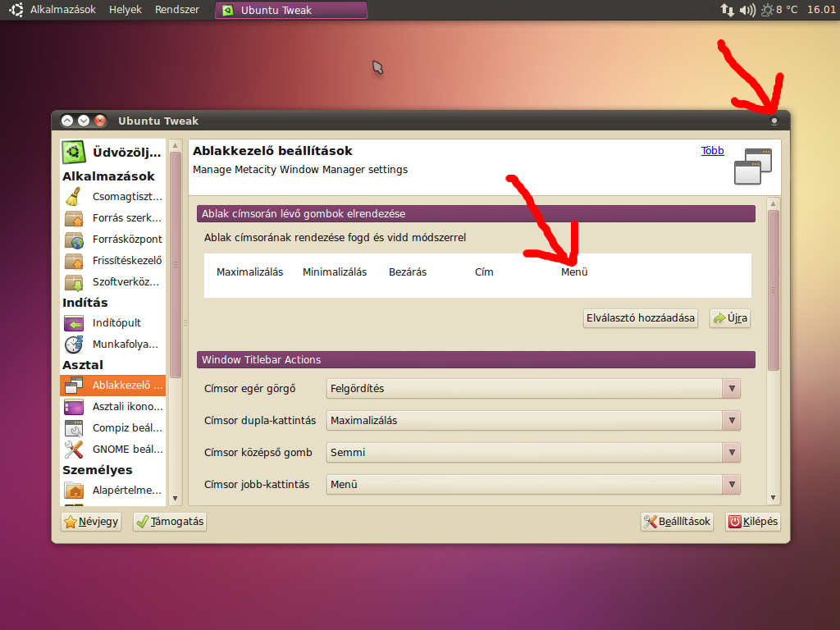Select the Indítópult icon in sidebar
The height and width of the screenshot is (630, 840).
74,323
